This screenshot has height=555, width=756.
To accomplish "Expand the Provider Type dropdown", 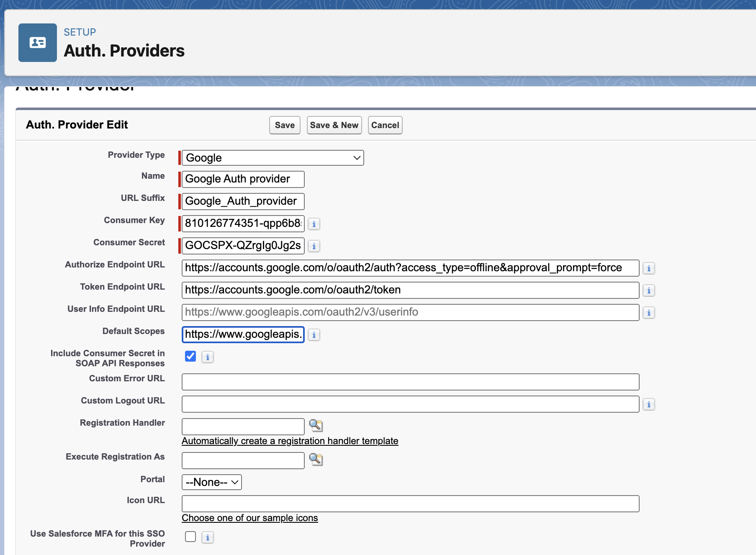I will (x=273, y=158).
